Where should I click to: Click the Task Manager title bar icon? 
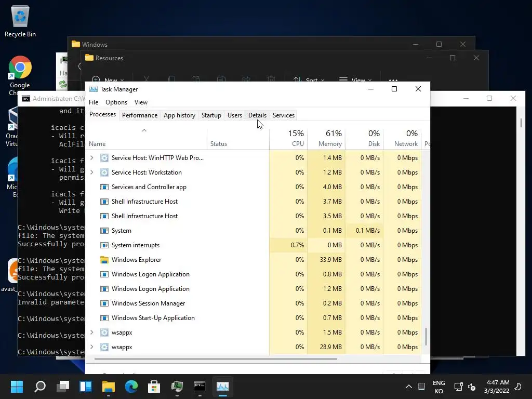point(94,89)
